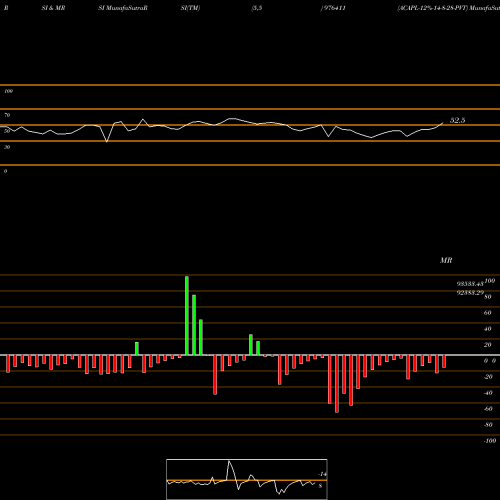This screenshot has height=500, width=500.
Task: Click the 92333.29 value label
Action: point(470,293)
